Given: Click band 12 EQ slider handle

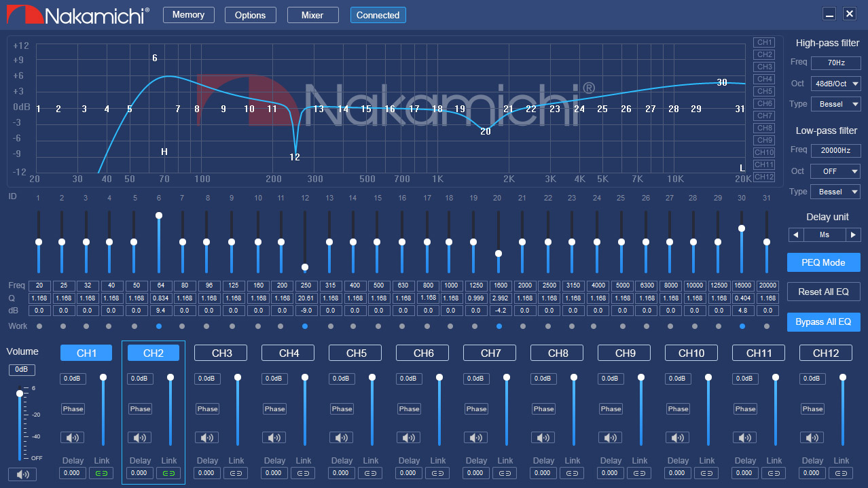Looking at the screenshot, I should 305,267.
